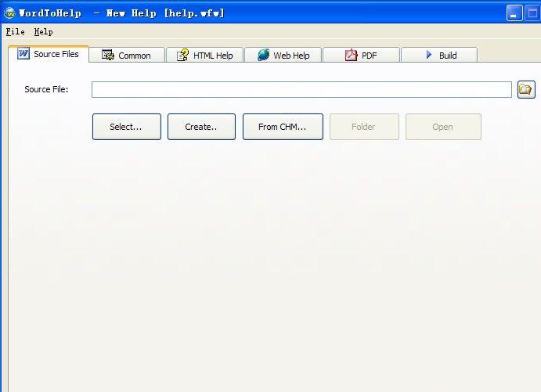Viewport: 541px width, 392px height.
Task: Click the Web Help globe icon
Action: pos(264,56)
